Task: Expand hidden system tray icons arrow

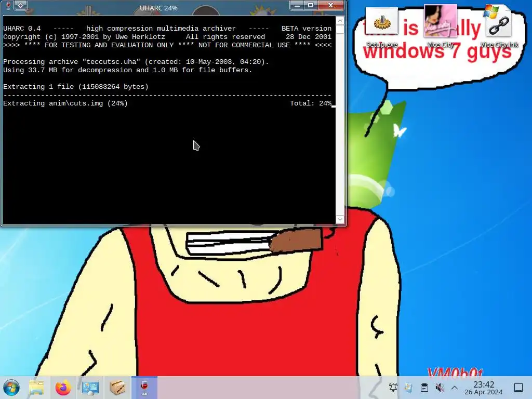Action: tap(455, 388)
